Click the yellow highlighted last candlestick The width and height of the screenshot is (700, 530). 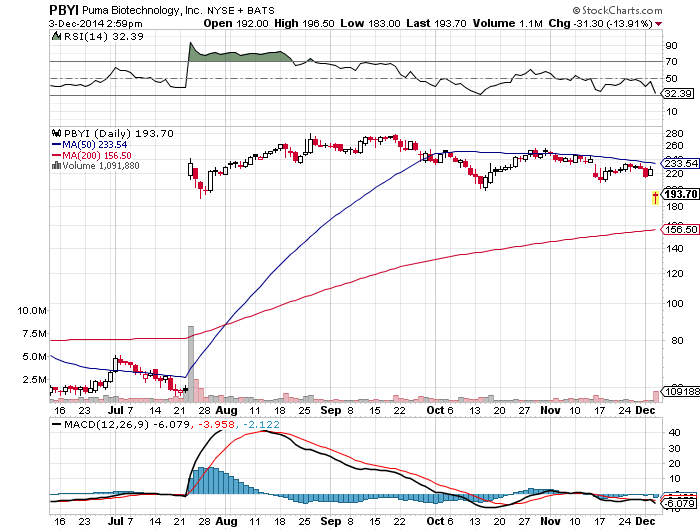655,197
